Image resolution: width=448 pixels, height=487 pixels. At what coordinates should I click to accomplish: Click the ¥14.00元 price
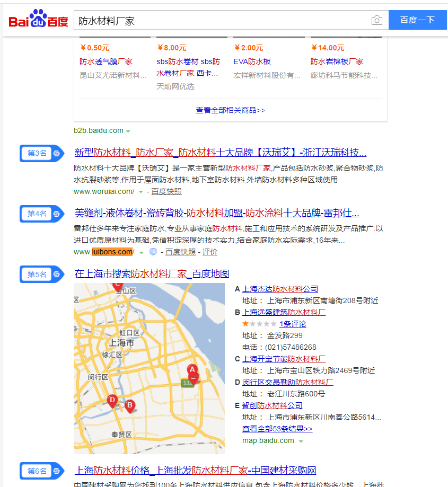coord(328,48)
